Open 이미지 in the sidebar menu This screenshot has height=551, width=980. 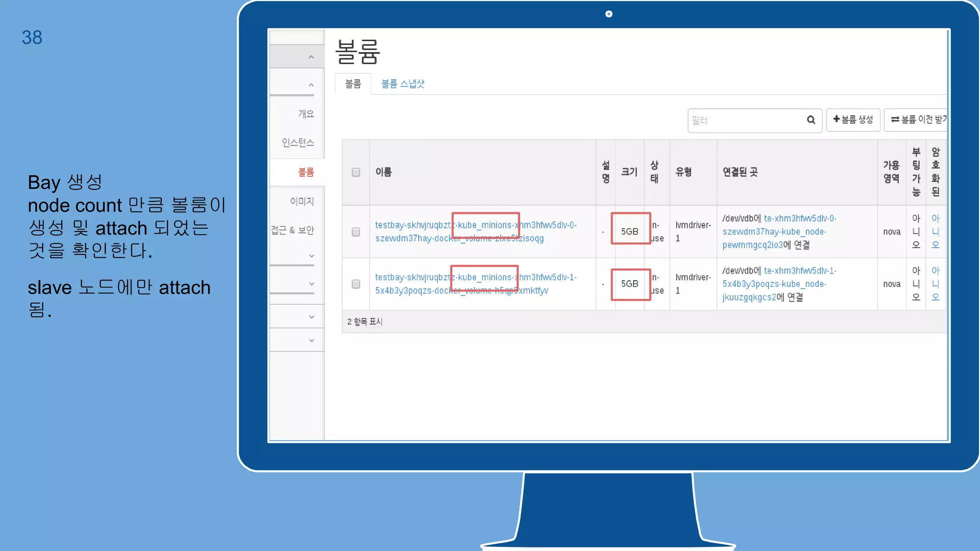301,201
